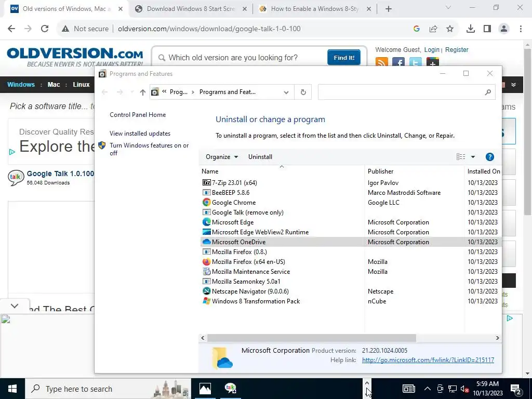Focus the taskbar Type here to search box
This screenshot has width=532, height=399.
pyautogui.click(x=108, y=389)
